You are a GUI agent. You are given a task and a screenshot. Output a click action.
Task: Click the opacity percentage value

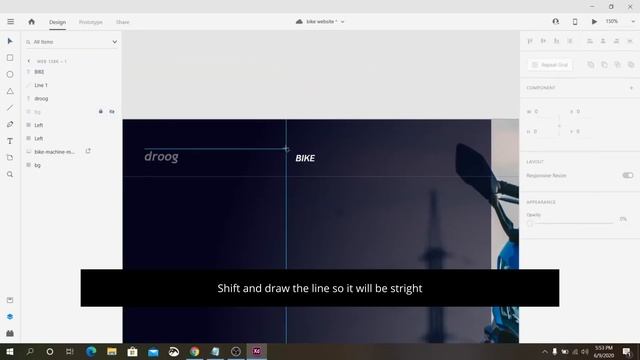coord(623,219)
